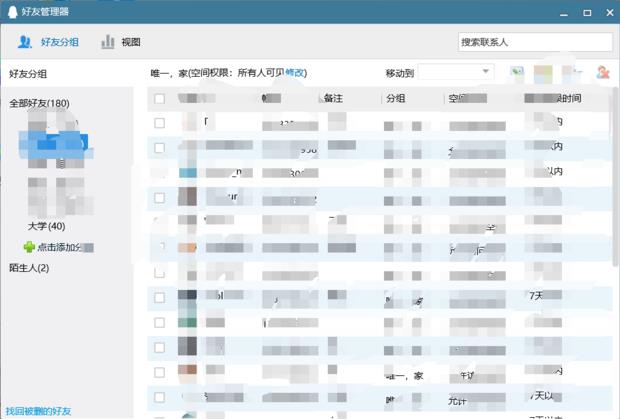Open the 移动到 dropdown list
620x419 pixels.
(x=486, y=72)
